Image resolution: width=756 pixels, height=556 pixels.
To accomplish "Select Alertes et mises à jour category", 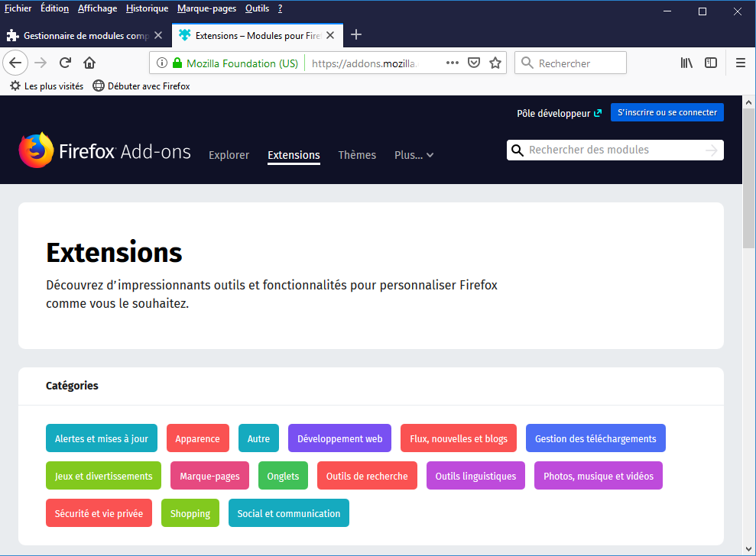I will (101, 438).
